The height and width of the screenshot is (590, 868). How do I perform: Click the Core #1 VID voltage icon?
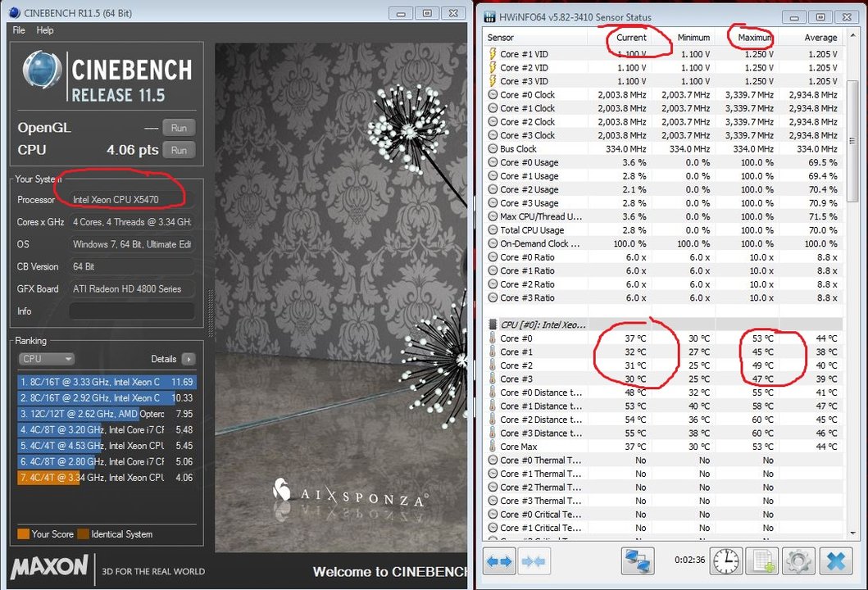point(492,54)
